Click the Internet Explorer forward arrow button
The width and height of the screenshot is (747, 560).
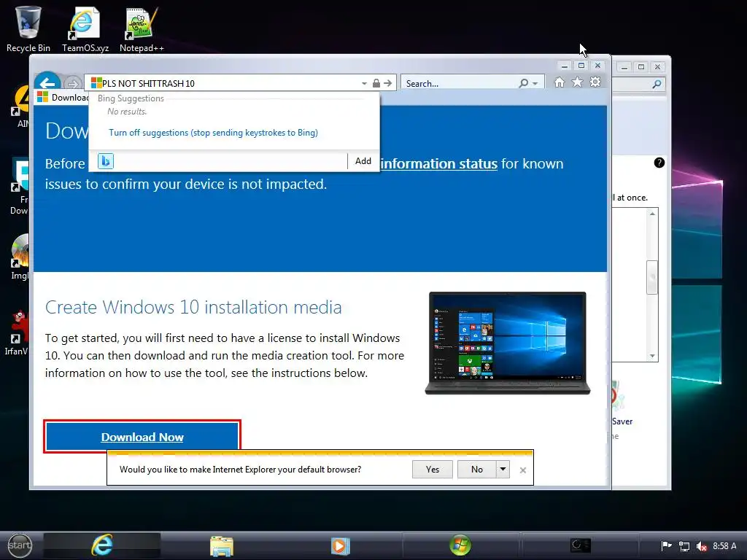(x=72, y=84)
